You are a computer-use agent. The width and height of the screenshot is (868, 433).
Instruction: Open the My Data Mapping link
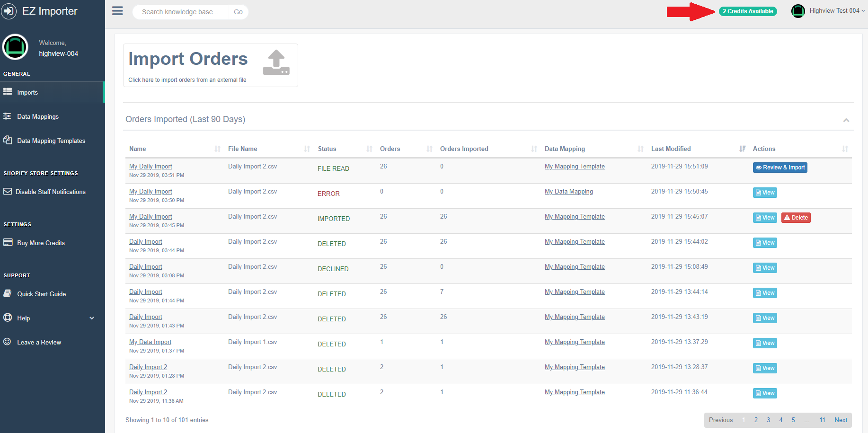[568, 192]
